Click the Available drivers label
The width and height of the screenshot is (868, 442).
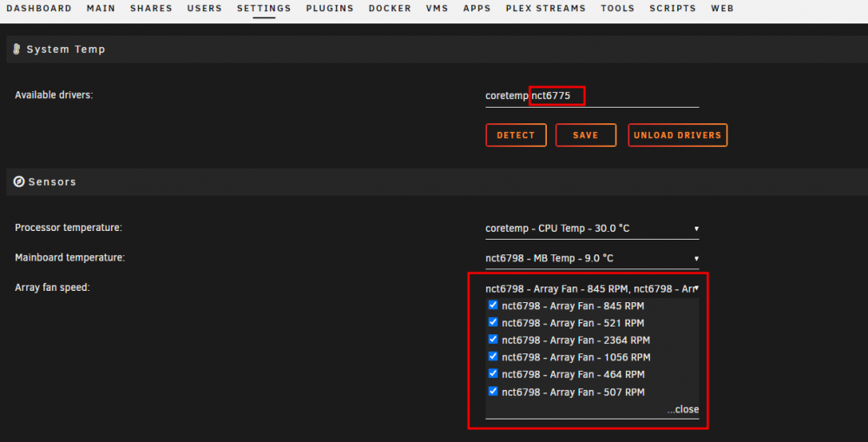(54, 95)
